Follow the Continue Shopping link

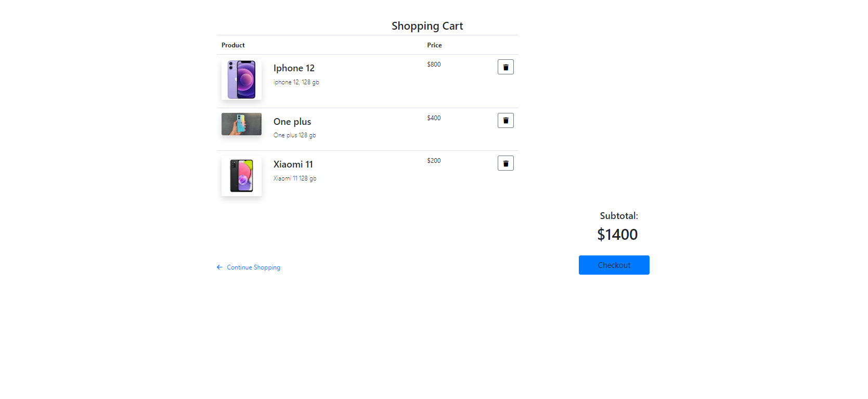pos(253,267)
